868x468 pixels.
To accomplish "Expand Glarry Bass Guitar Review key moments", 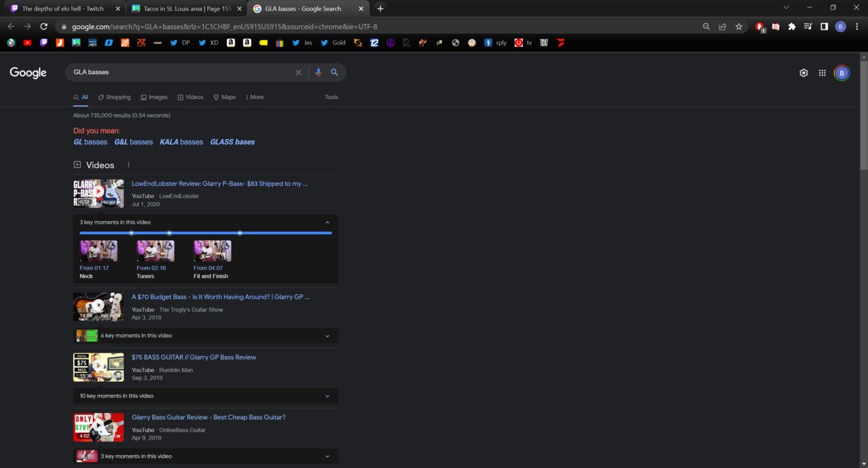I will coord(205,456).
